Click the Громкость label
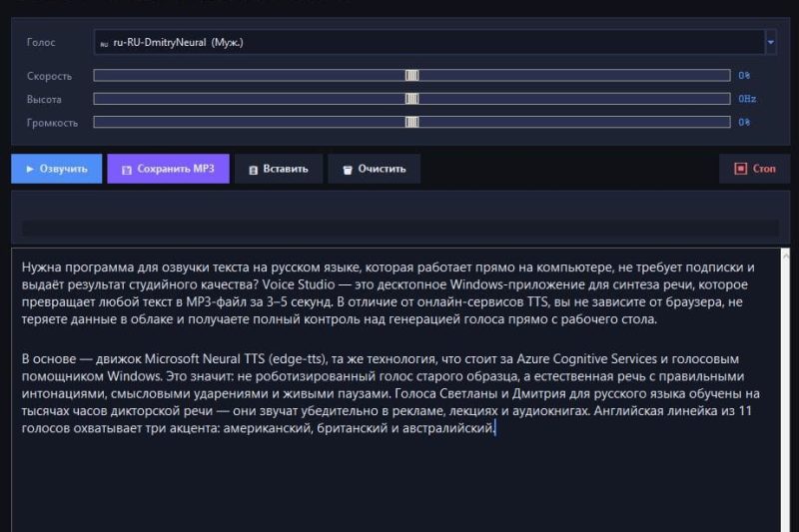This screenshot has width=799, height=532. [53, 123]
